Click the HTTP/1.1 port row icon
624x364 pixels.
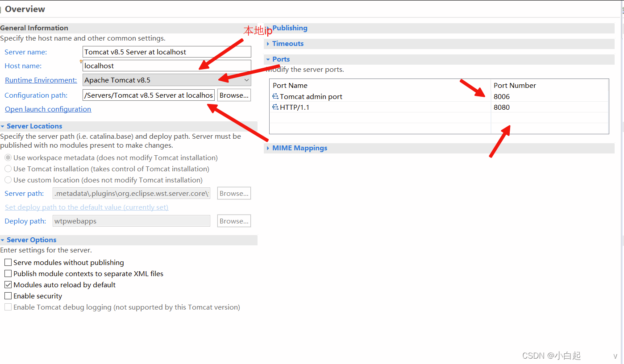coord(275,107)
